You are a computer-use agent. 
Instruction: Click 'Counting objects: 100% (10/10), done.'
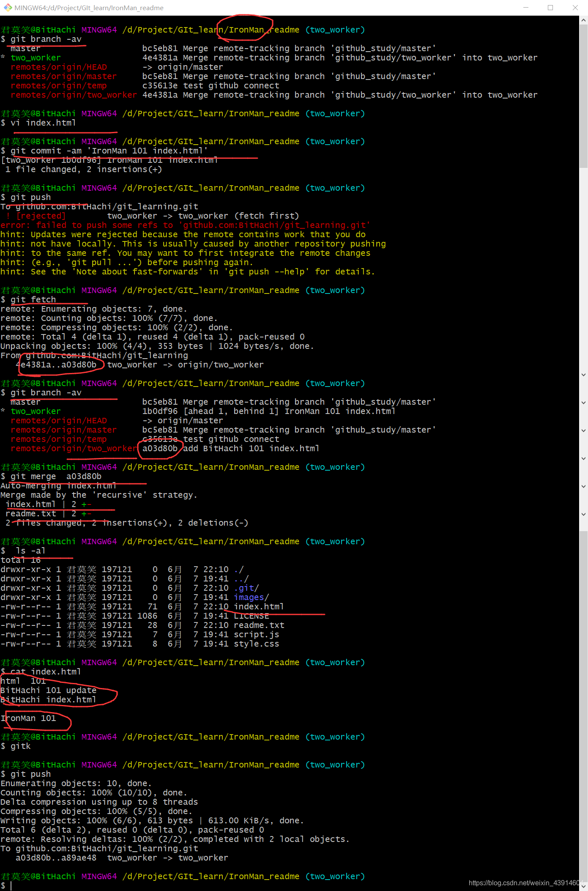click(x=94, y=792)
